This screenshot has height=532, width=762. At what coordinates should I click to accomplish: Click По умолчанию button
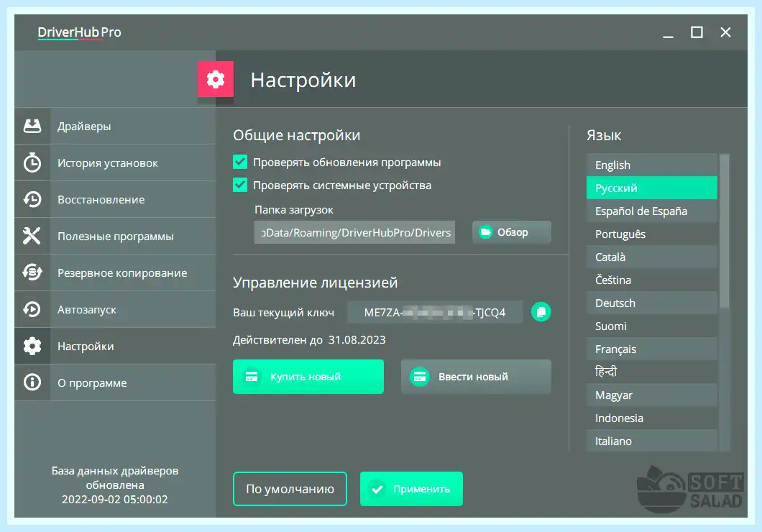pyautogui.click(x=290, y=489)
